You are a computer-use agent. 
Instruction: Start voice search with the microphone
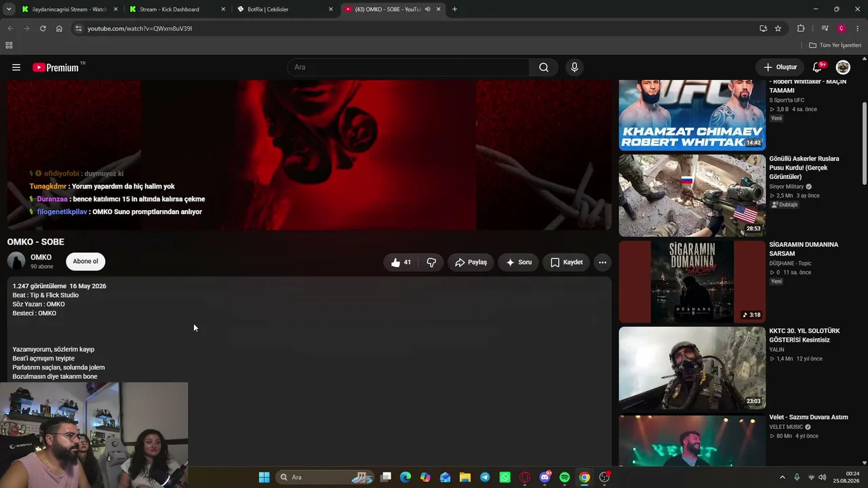574,67
